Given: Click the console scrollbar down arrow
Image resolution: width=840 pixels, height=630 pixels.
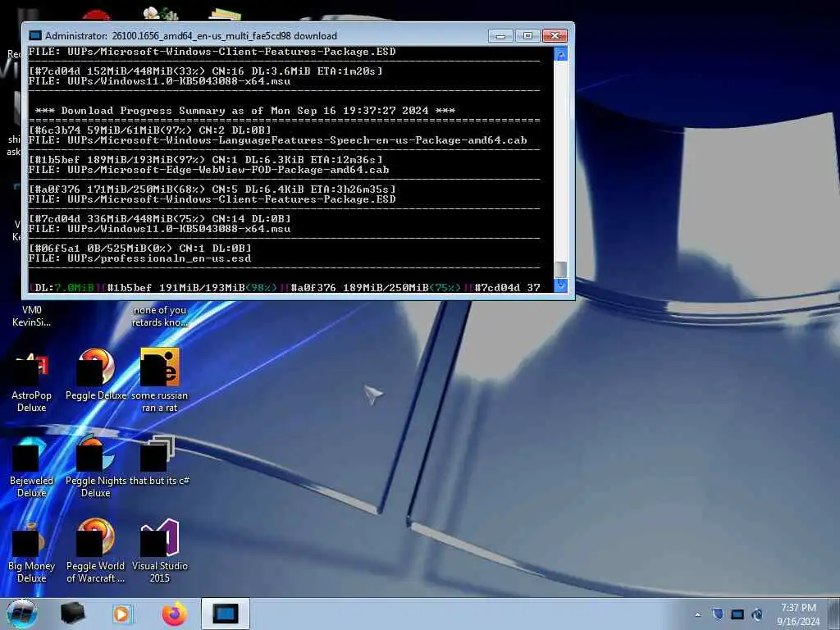Looking at the screenshot, I should [560, 285].
